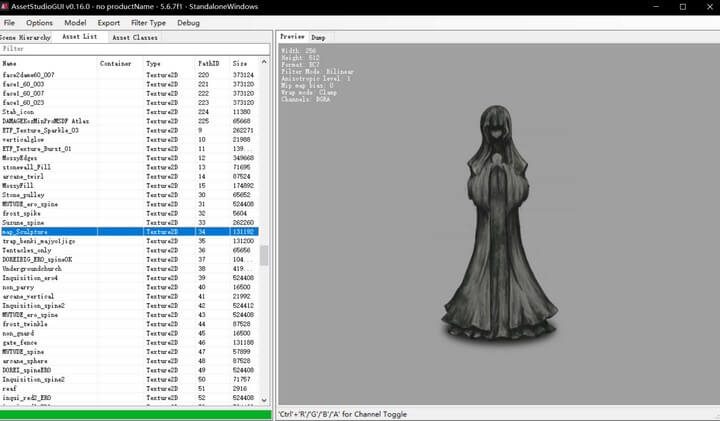
Task: Switch to the Scene Hierarchy tab
Action: [25, 37]
